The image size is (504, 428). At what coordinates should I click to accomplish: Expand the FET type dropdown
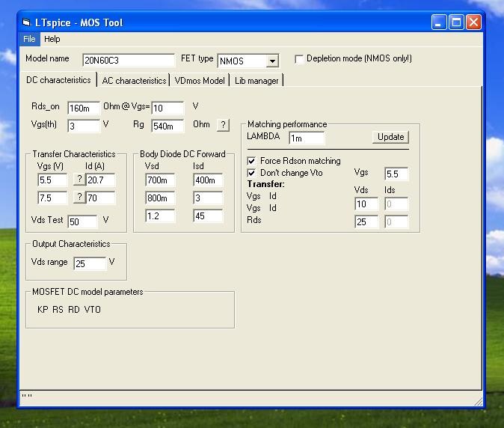[272, 61]
